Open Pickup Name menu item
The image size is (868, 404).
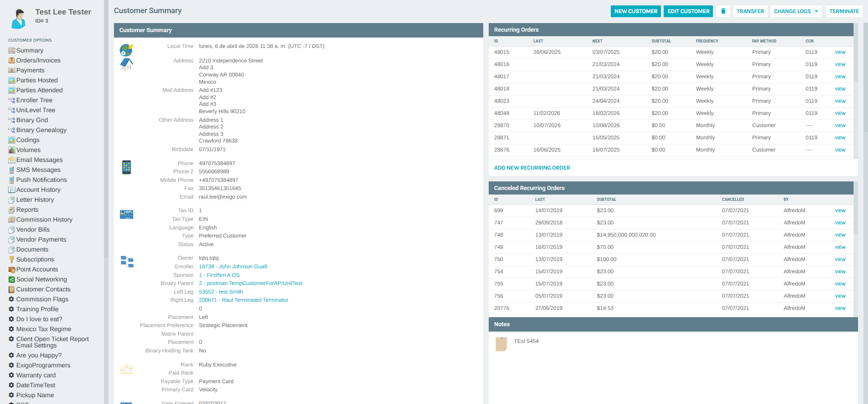tap(35, 395)
